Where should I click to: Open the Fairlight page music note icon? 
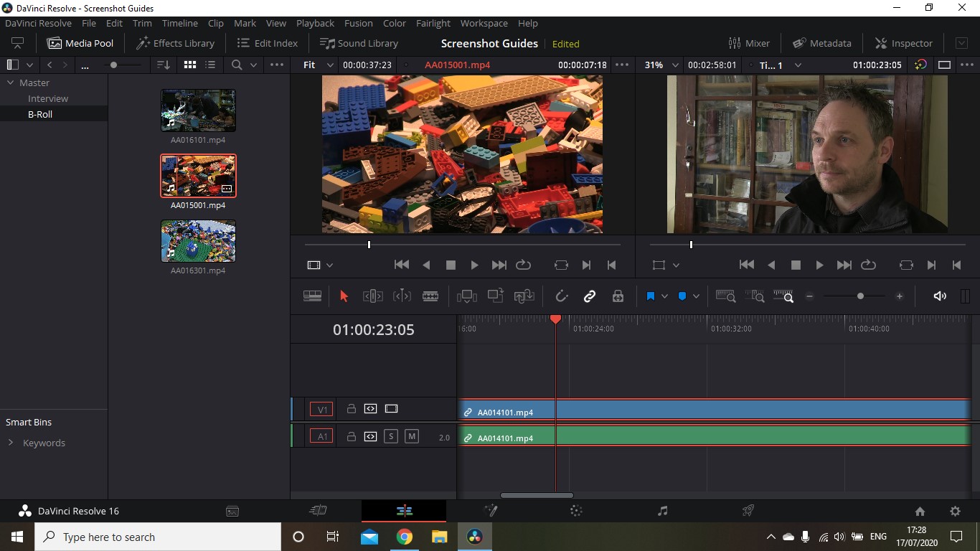click(x=662, y=511)
